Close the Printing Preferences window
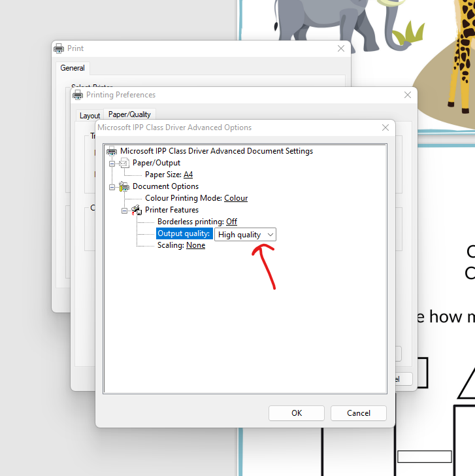 408,95
